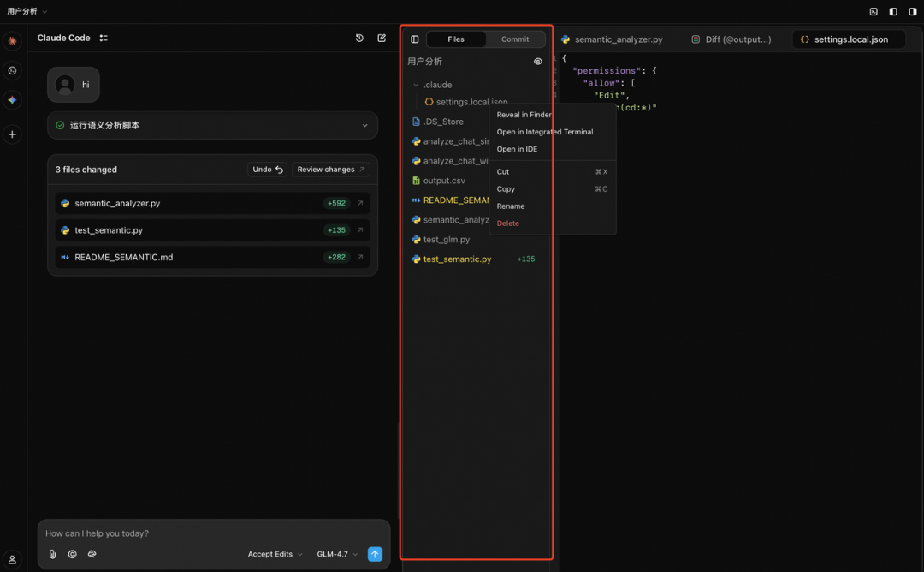The image size is (924, 572).
Task: Open the GLM-4.7 model dropdown
Action: 337,554
